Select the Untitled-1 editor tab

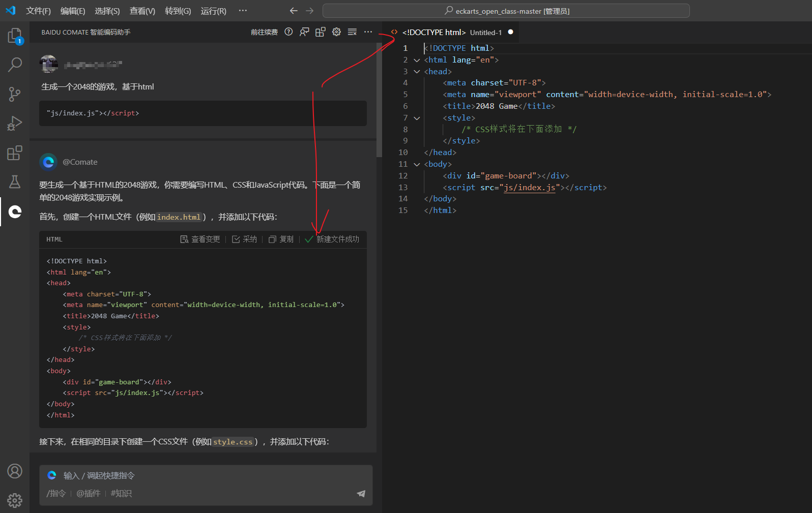click(452, 32)
